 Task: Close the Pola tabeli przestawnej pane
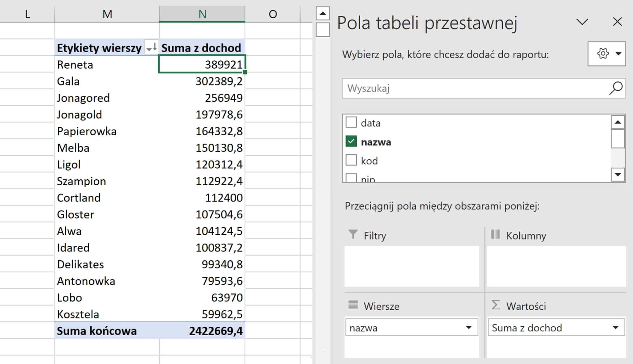click(617, 22)
